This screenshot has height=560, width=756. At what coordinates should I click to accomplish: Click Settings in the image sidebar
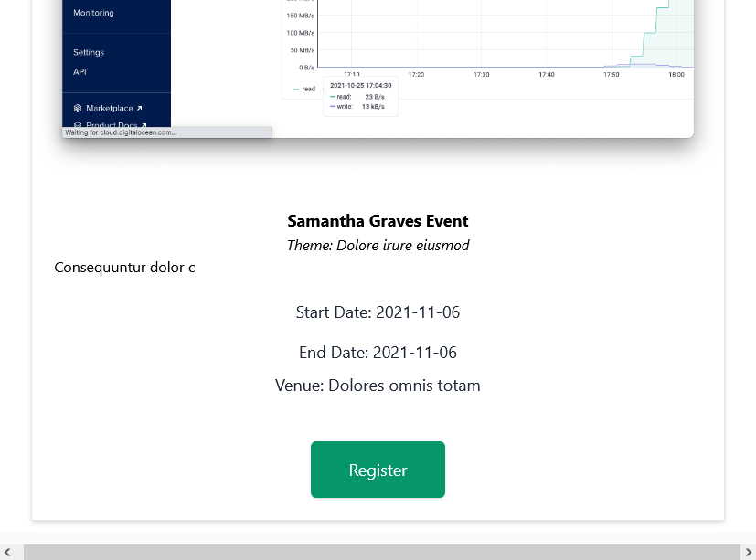coord(89,53)
